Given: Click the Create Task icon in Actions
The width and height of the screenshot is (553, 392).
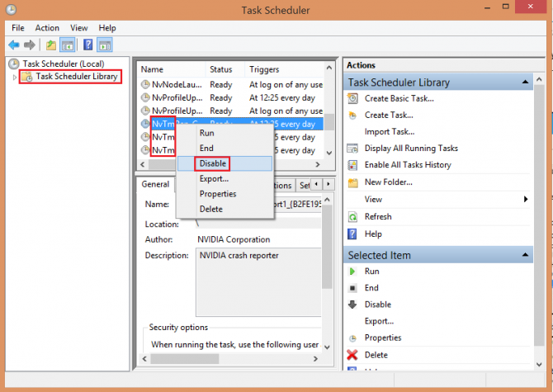Looking at the screenshot, I should pos(352,116).
